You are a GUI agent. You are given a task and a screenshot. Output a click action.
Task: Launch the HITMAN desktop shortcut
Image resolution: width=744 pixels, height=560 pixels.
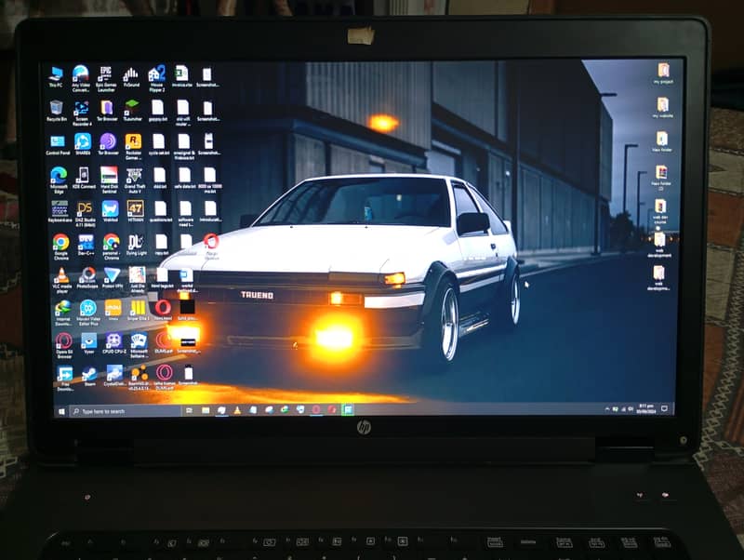(x=136, y=208)
